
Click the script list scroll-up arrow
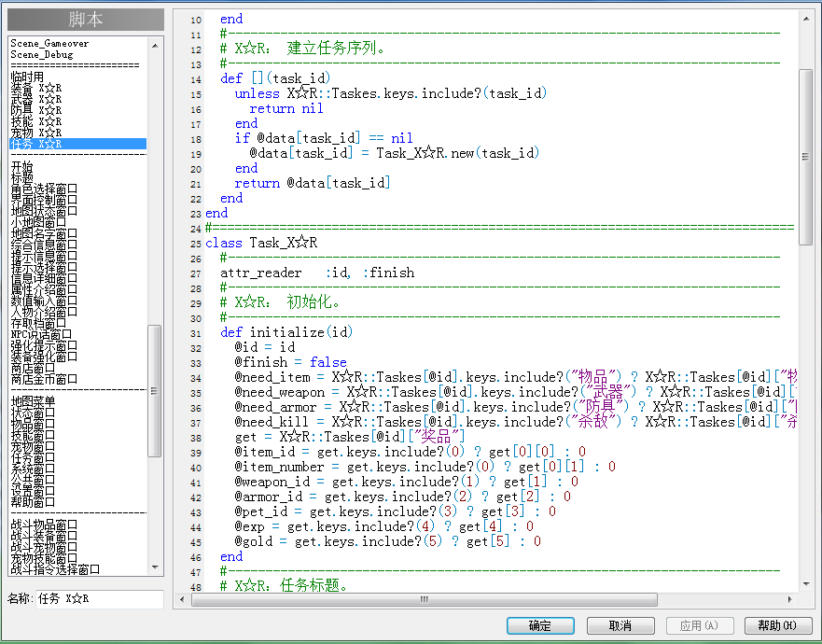pos(155,46)
